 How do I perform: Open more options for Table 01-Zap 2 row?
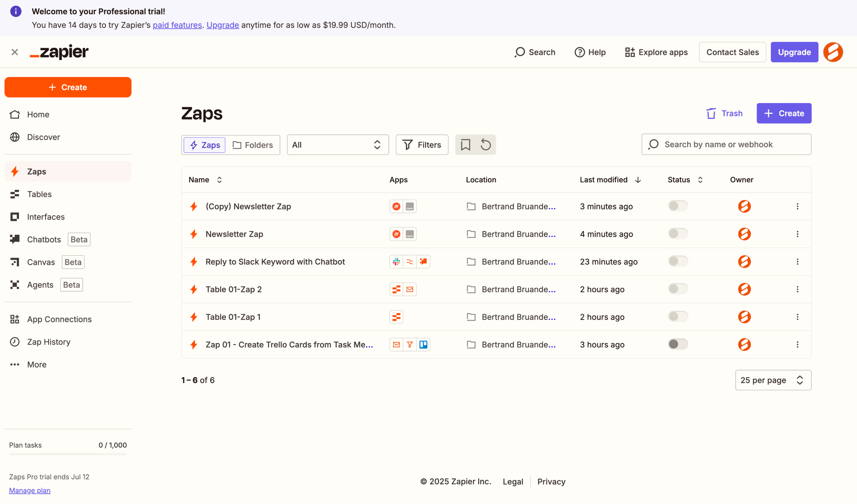pos(797,289)
